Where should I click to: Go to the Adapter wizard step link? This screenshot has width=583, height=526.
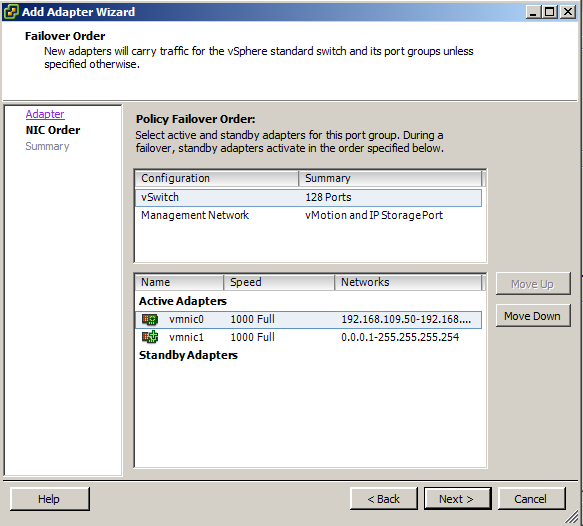[x=45, y=114]
